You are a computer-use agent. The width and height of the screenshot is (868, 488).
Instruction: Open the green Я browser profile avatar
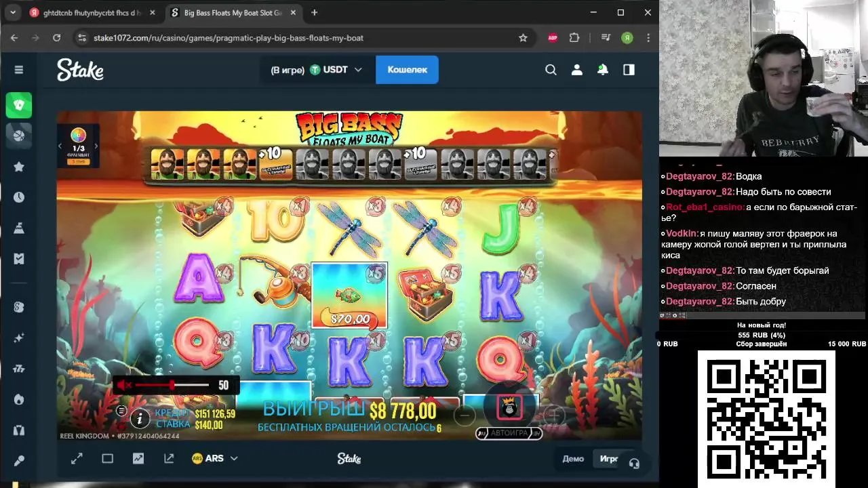coord(627,38)
